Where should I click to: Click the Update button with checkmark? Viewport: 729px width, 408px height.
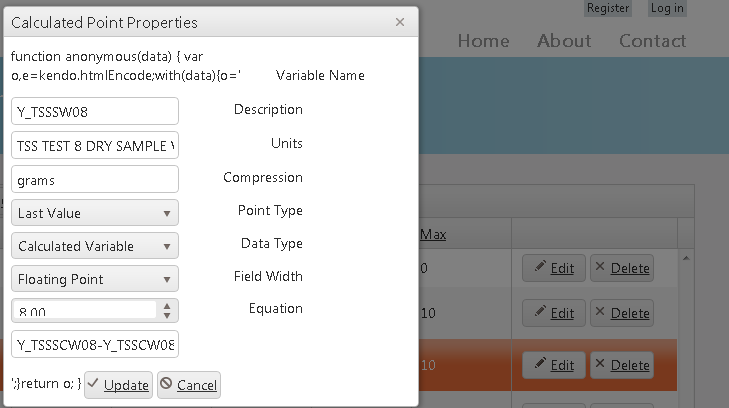[118, 385]
